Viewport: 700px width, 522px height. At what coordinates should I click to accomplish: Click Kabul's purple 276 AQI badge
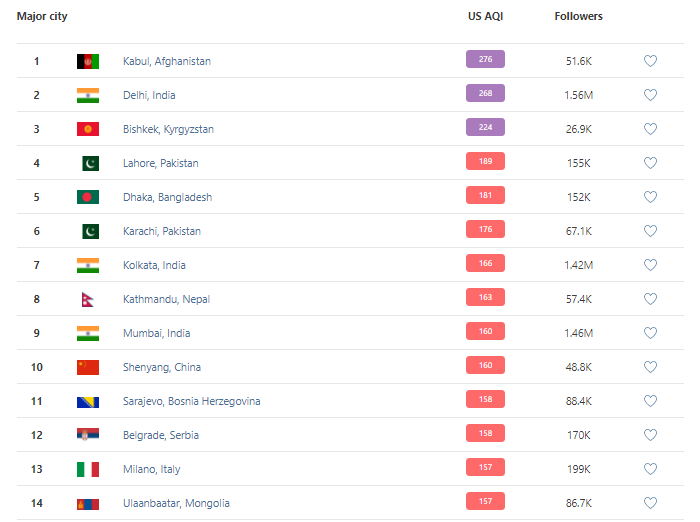pyautogui.click(x=485, y=60)
